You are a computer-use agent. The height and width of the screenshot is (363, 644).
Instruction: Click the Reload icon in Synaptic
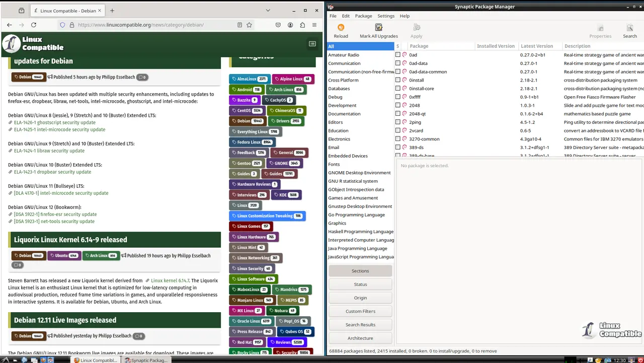[x=341, y=28]
